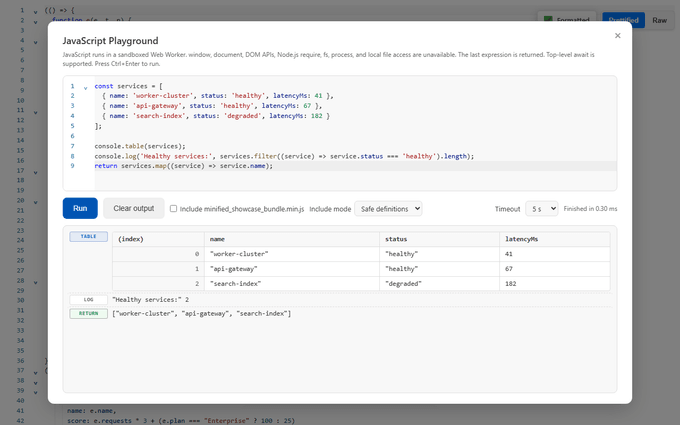Click line number 6 in playground editor

click(x=72, y=136)
